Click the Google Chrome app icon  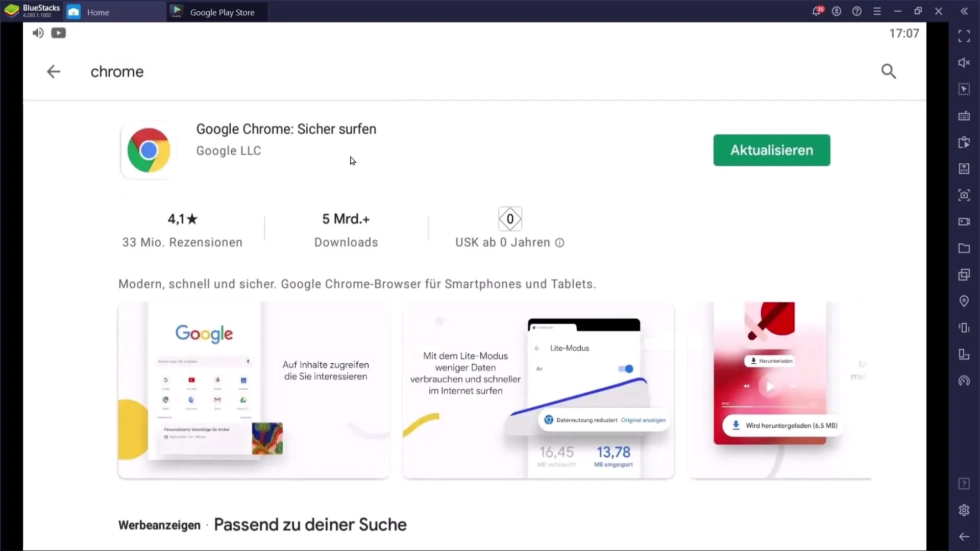148,149
